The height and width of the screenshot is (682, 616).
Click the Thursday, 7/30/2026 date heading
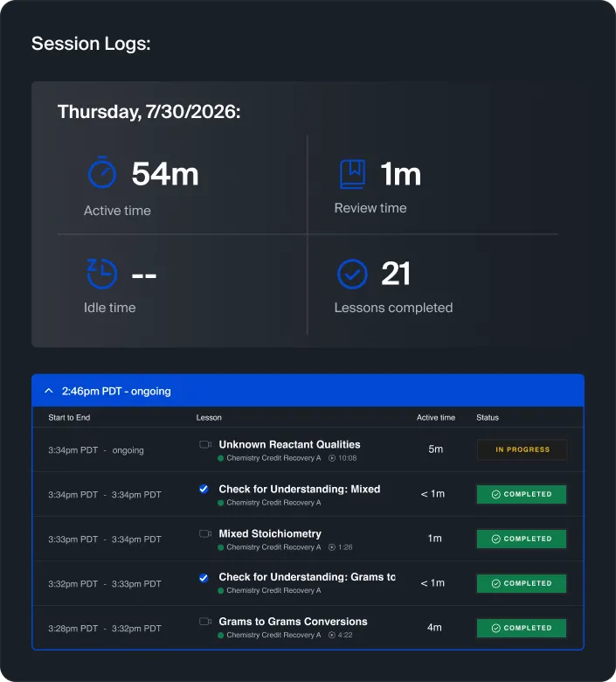coord(149,112)
